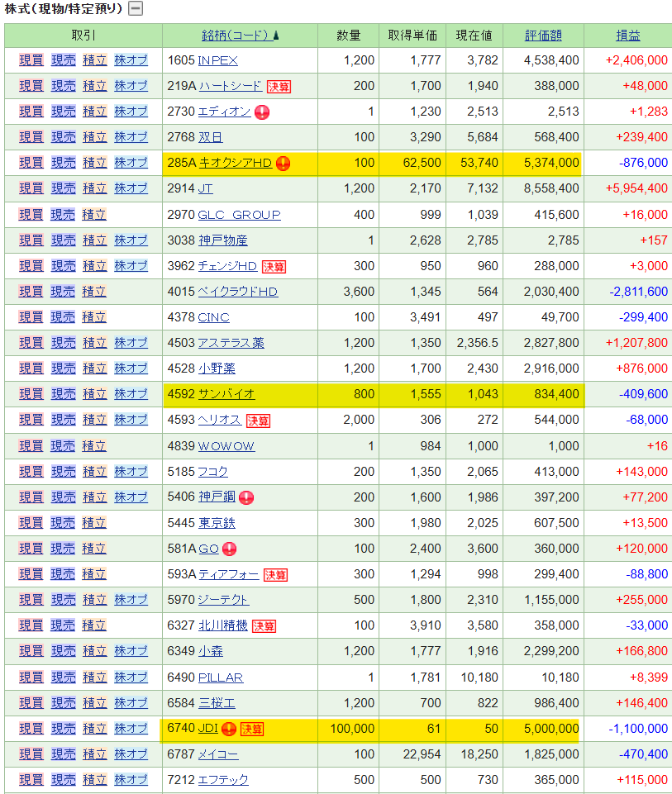Click 株オプ in the 神戸物産 row
Viewport: 672px width, 794px height.
pos(131,240)
